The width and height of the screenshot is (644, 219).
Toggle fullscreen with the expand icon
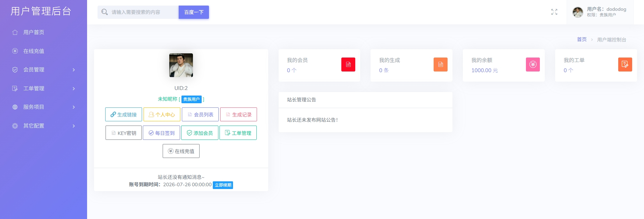tap(554, 12)
